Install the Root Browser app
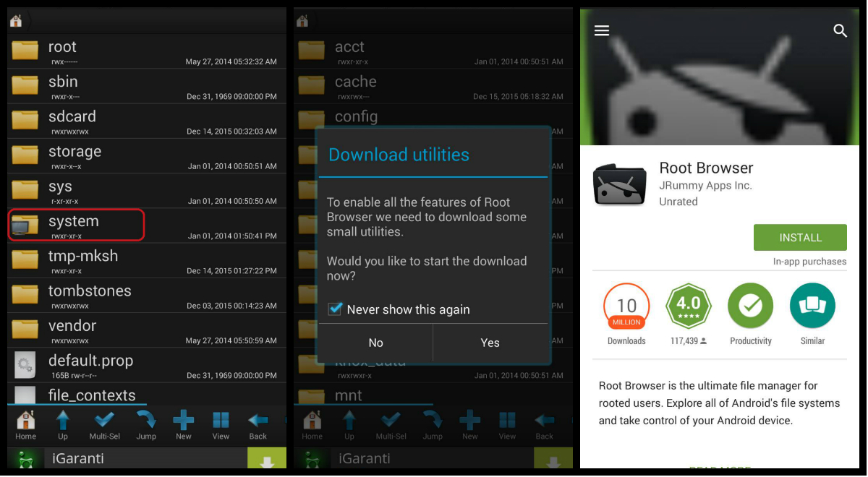Viewport: 868px width, 477px height. (x=800, y=237)
